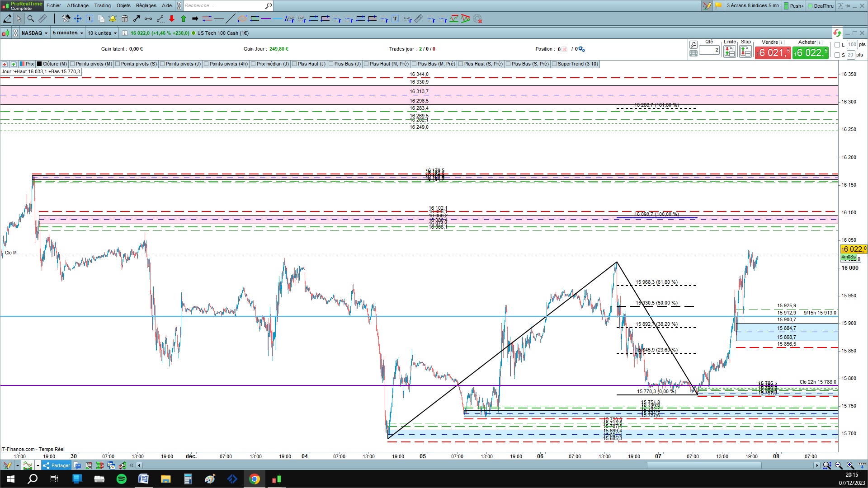Image resolution: width=868 pixels, height=488 pixels.
Task: Click the zoom out magnifier icon
Action: [x=838, y=465]
